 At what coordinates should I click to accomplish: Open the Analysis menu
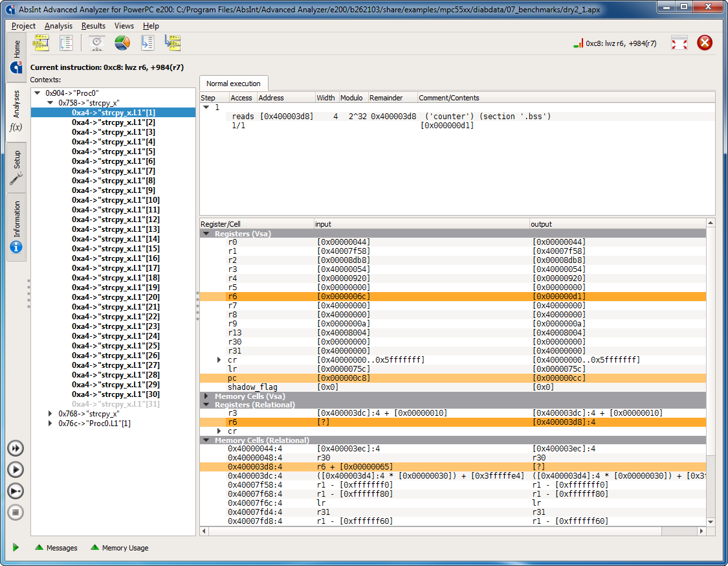click(x=58, y=26)
